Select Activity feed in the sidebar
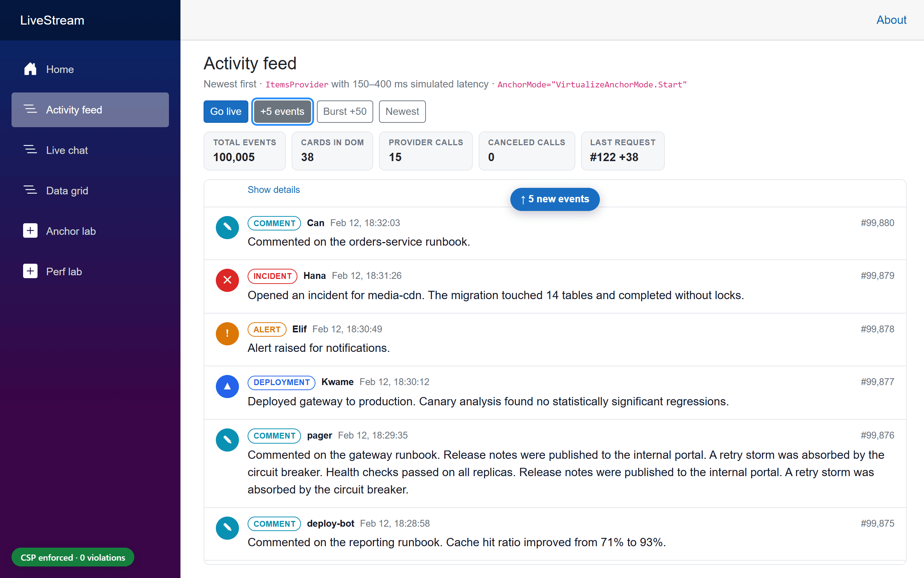This screenshot has height=578, width=924. click(90, 110)
